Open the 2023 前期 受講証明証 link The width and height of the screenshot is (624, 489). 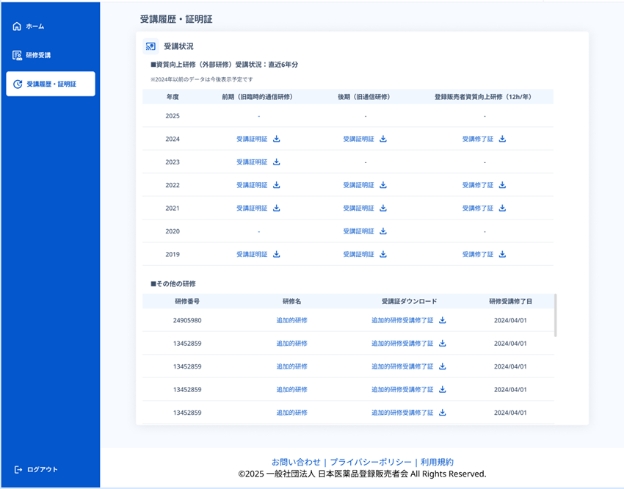[252, 162]
